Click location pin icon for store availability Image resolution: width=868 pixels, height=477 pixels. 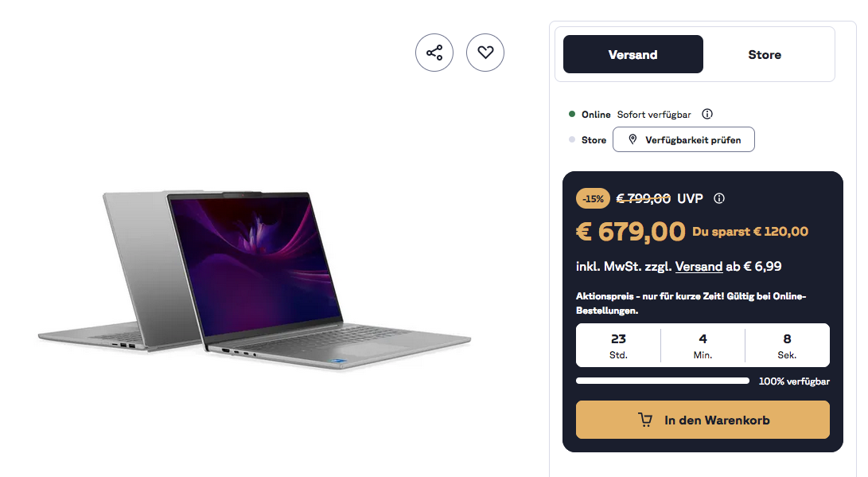click(x=633, y=139)
